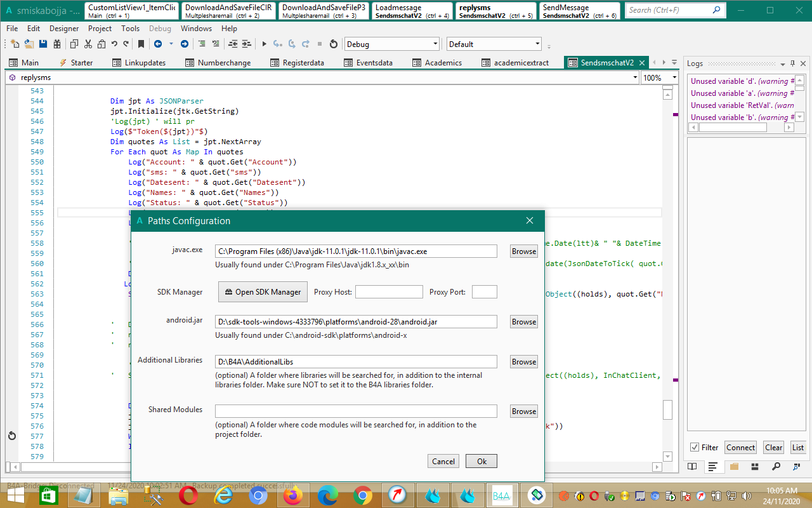Open the Libraries Manager book tab icon
Screen dimensions: 812x508
692,467
